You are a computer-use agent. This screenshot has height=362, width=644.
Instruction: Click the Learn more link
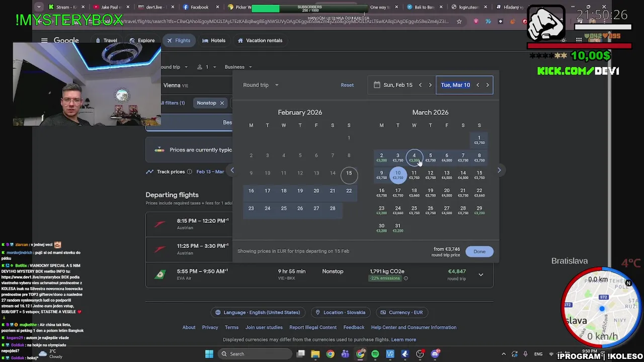click(404, 339)
